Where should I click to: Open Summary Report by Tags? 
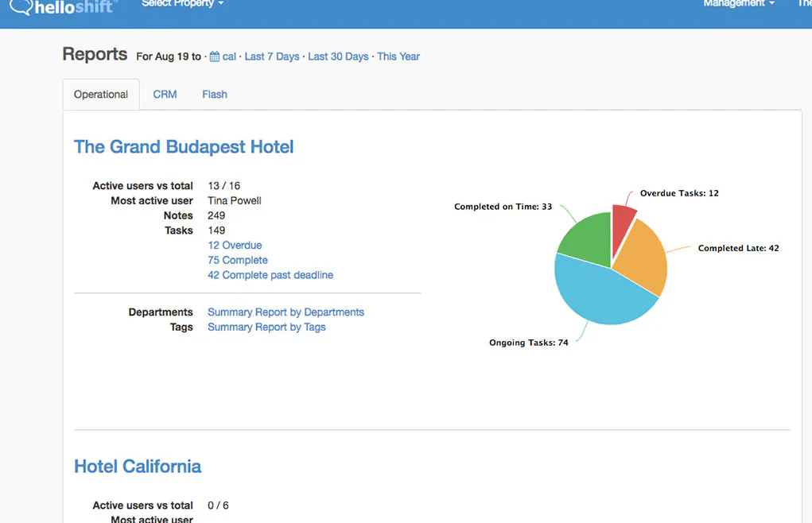click(x=266, y=327)
